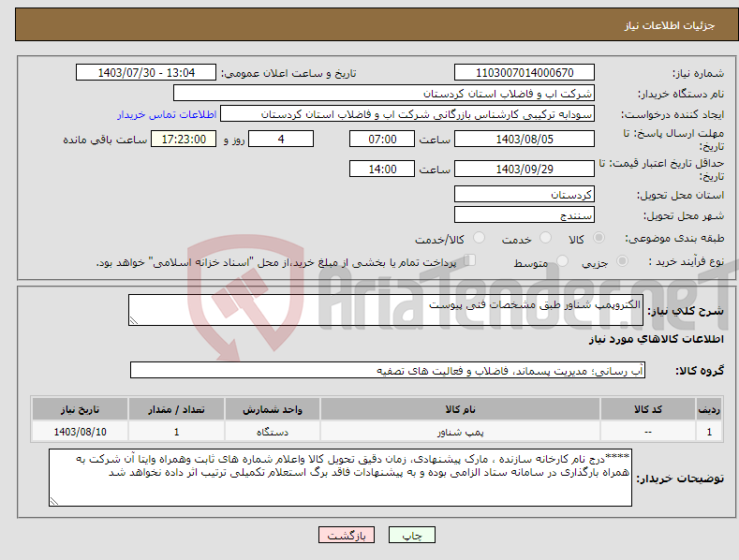Click the remaining days field showing 4
This screenshot has height=560, width=739.
click(x=281, y=139)
